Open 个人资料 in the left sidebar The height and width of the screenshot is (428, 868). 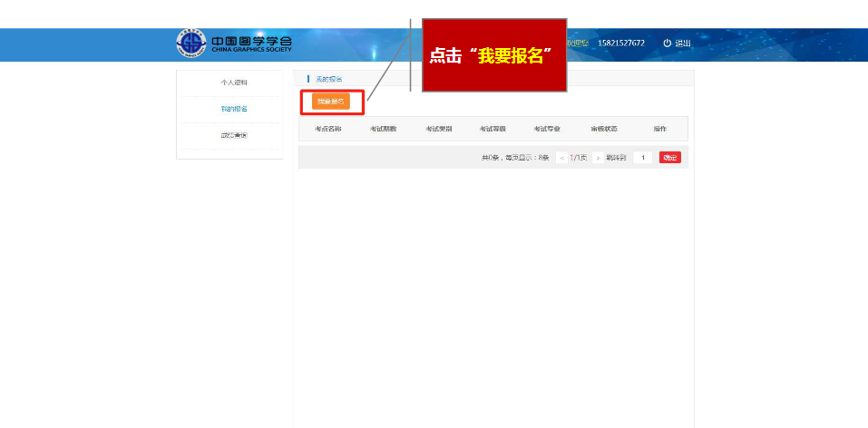[x=233, y=83]
